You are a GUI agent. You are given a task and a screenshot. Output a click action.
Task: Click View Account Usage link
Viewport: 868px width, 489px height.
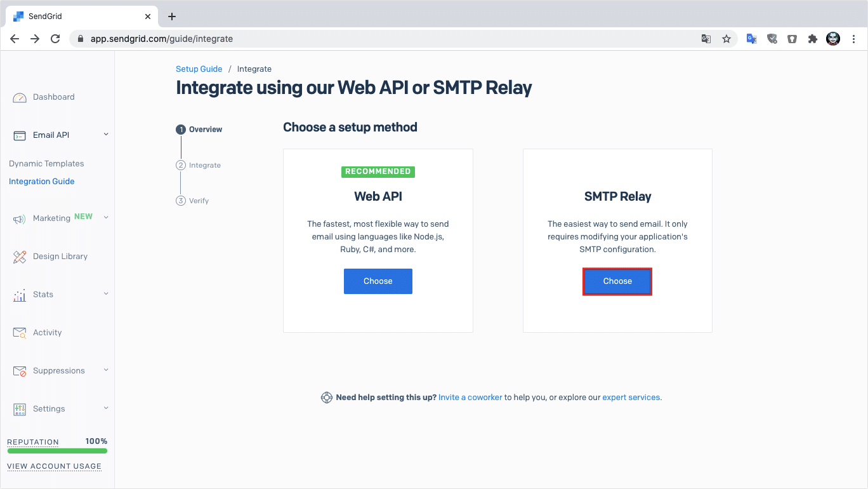(54, 466)
